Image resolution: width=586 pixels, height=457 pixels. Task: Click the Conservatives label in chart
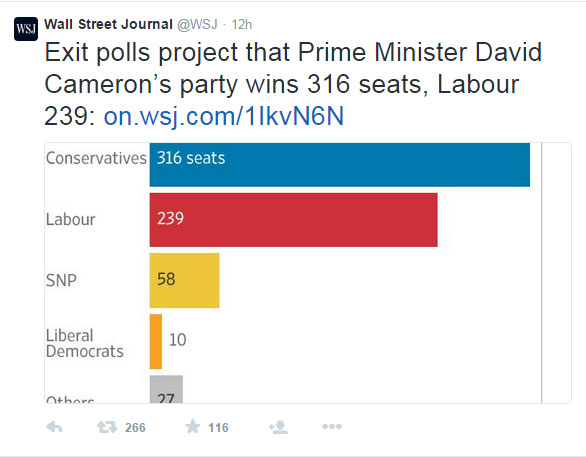click(96, 158)
